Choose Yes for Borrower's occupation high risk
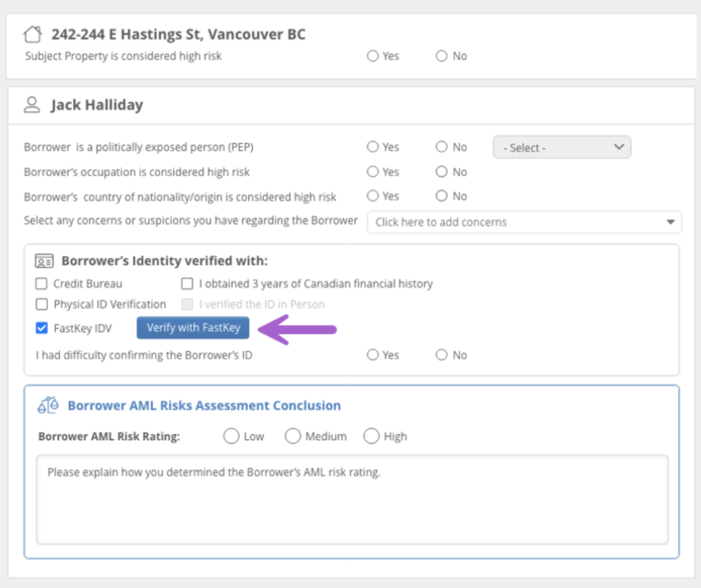The height and width of the screenshot is (588, 701). [373, 172]
